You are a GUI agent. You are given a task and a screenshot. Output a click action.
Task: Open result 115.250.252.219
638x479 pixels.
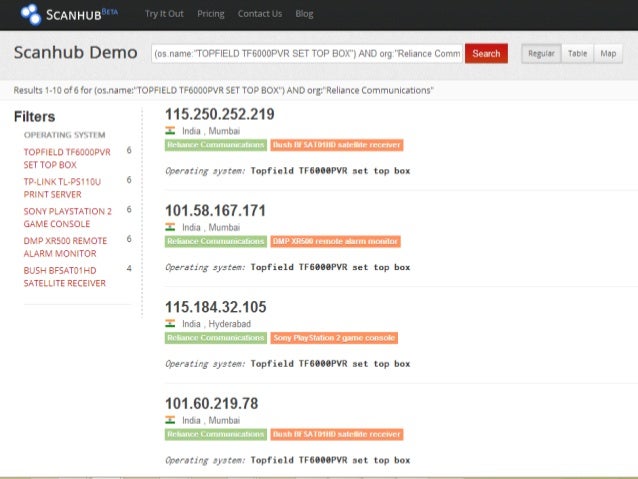click(220, 114)
